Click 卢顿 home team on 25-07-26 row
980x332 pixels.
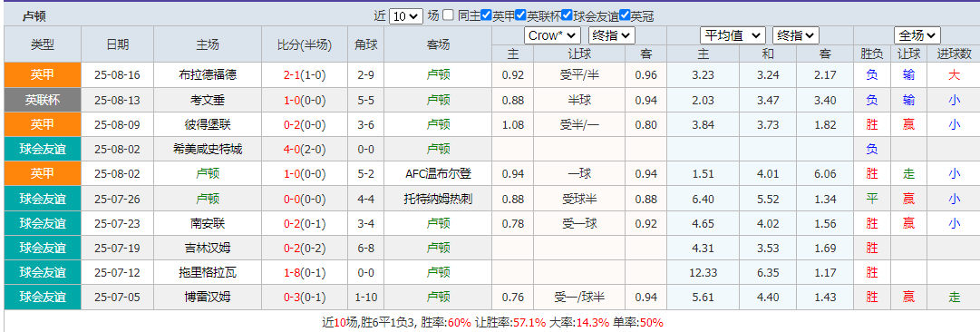tap(208, 199)
